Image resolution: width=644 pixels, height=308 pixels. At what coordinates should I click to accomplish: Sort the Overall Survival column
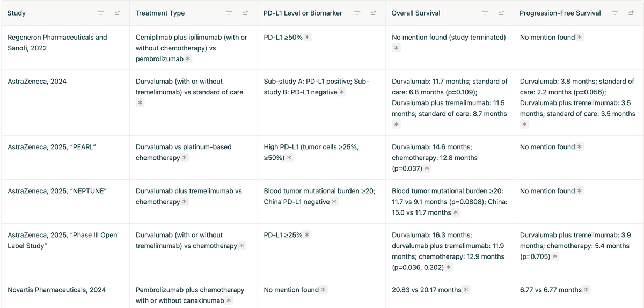tap(502, 13)
